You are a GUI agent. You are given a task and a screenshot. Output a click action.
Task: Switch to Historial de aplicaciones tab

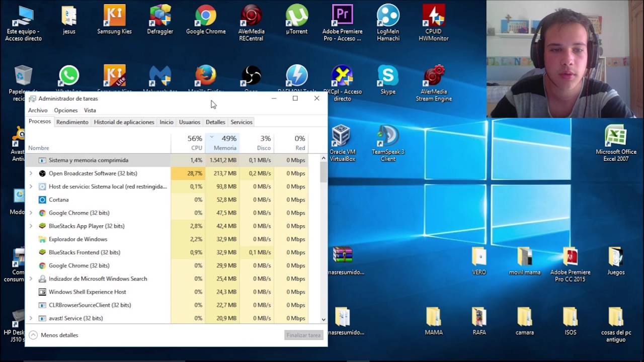(124, 122)
